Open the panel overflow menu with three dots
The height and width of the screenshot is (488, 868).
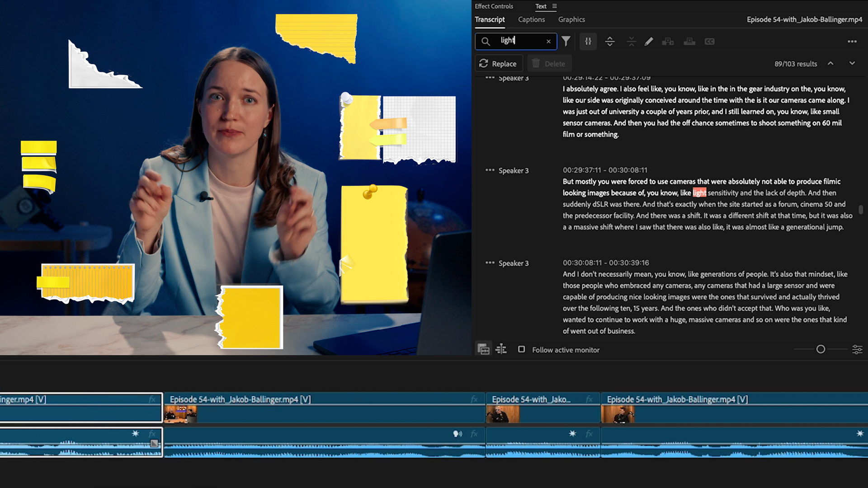(x=852, y=42)
